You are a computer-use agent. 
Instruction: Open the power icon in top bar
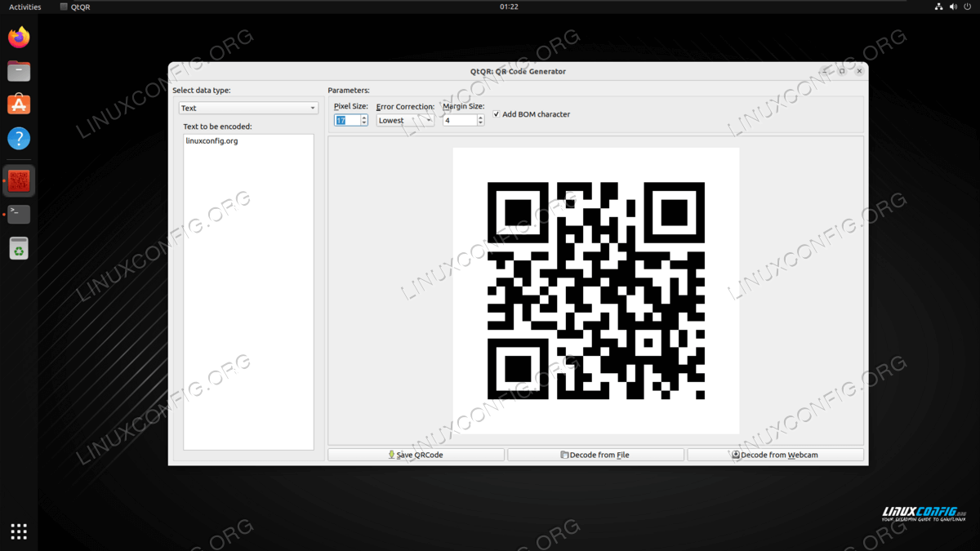[x=968, y=7]
